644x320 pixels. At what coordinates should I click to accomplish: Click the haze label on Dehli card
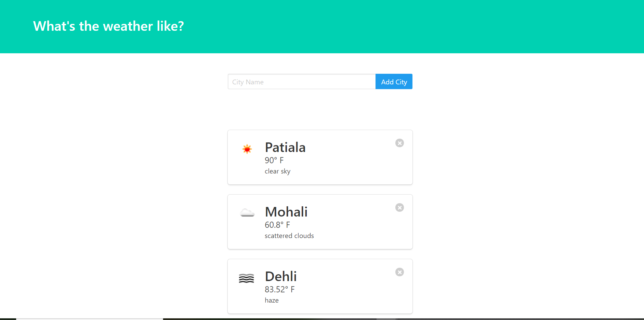click(x=272, y=300)
